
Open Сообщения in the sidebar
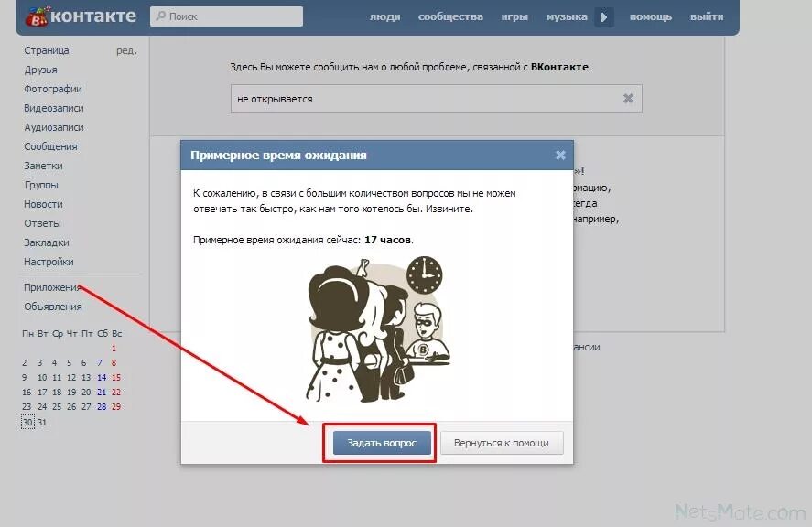(50, 146)
